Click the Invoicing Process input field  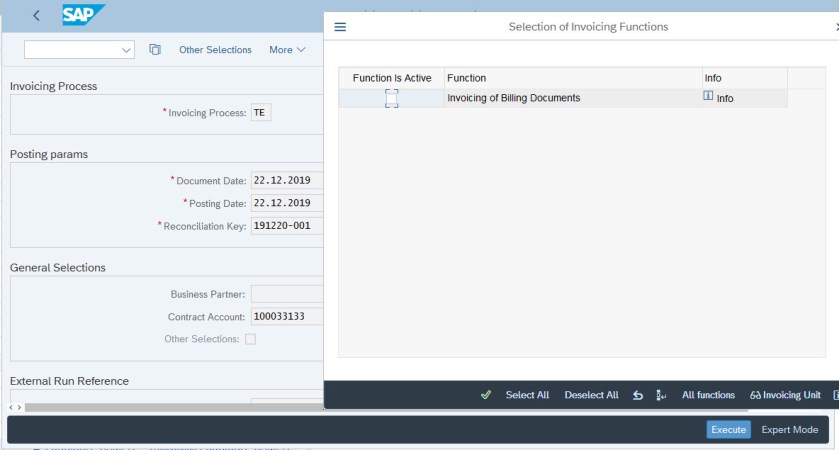pos(261,112)
